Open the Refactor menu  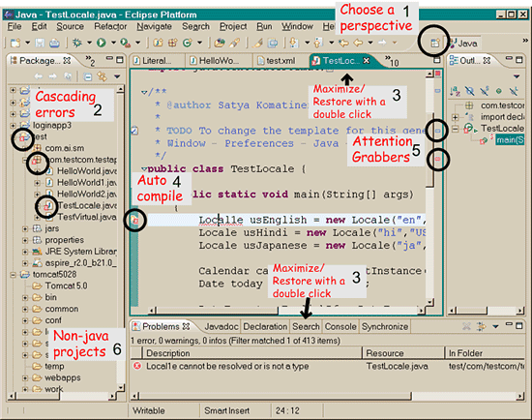(x=110, y=26)
